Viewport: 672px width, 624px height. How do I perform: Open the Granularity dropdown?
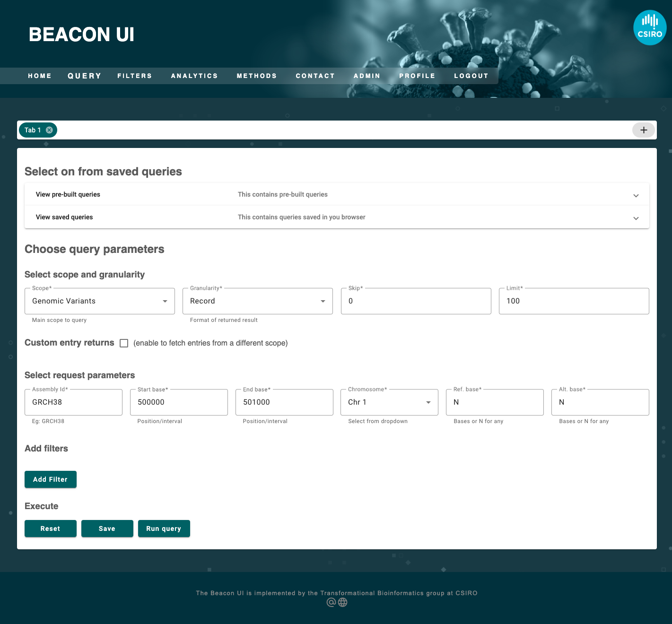[257, 301]
